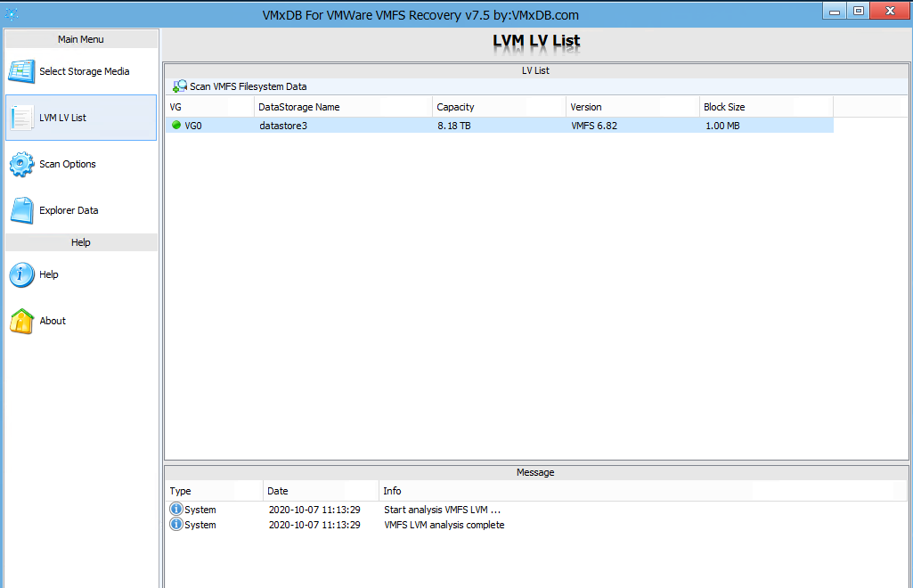
Task: Click the Message panel title bar
Action: pos(535,472)
